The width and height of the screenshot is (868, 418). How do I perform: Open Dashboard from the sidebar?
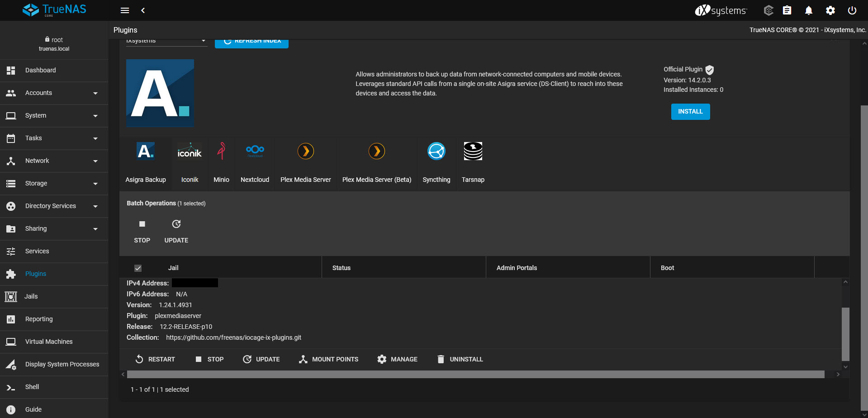pyautogui.click(x=54, y=71)
